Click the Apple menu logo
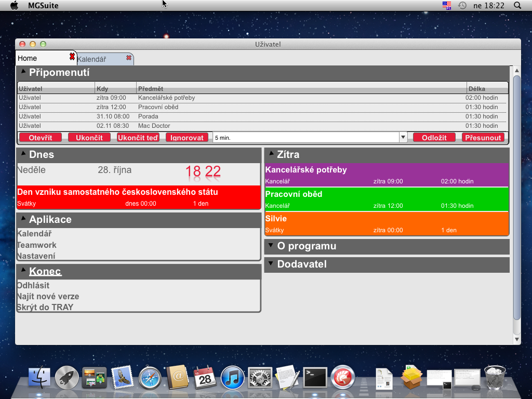This screenshot has height=399, width=532. 14,5
